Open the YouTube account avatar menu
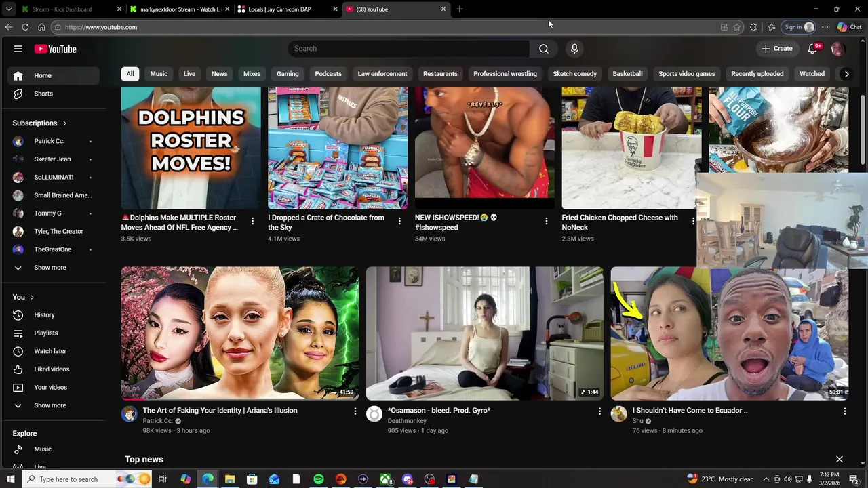The width and height of the screenshot is (868, 488). [x=837, y=49]
